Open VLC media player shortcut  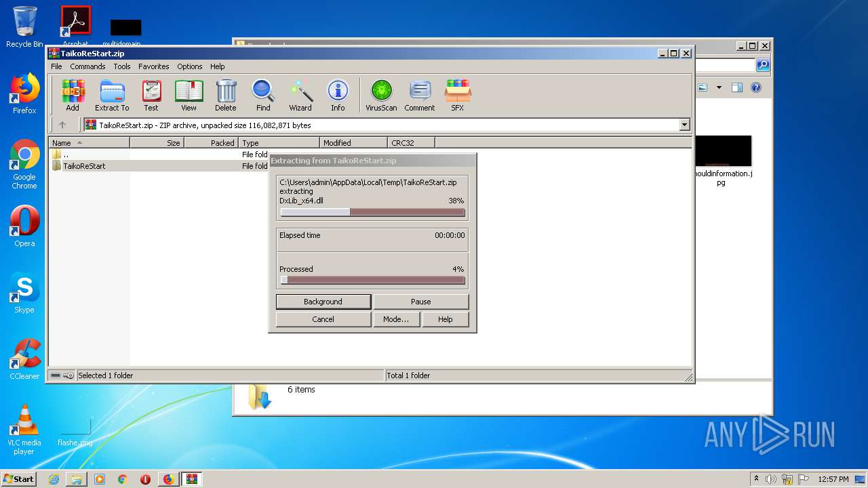coord(24,430)
